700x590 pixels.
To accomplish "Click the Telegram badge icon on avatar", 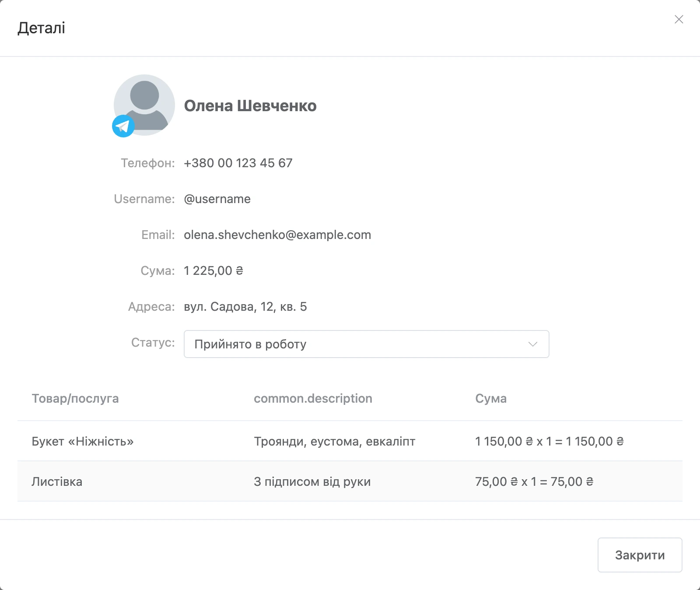I will [123, 126].
